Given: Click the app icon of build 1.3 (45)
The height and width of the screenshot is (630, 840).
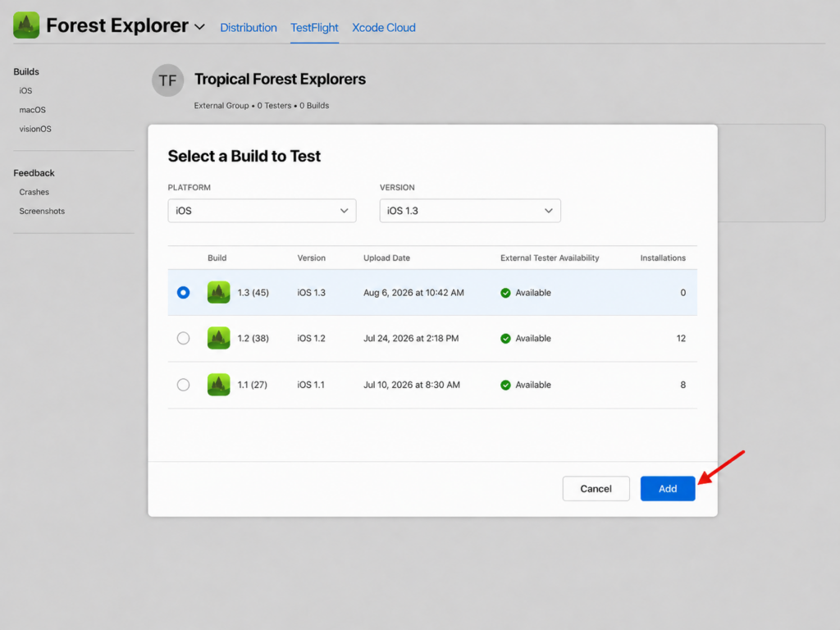Looking at the screenshot, I should (218, 293).
